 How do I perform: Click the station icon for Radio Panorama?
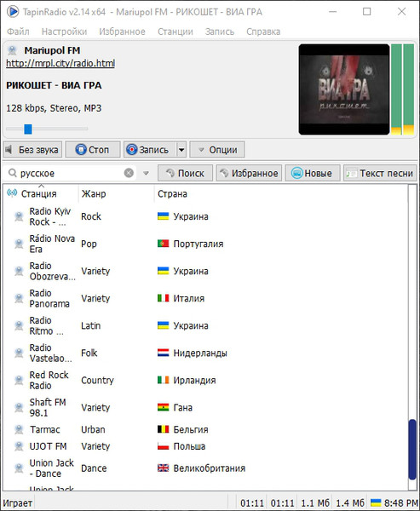(x=19, y=298)
